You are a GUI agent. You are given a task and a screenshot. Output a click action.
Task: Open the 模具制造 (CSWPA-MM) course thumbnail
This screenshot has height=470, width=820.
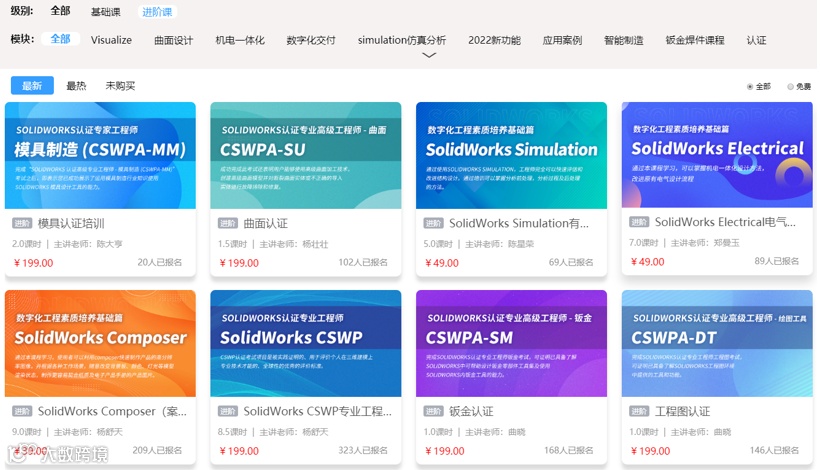click(100, 155)
